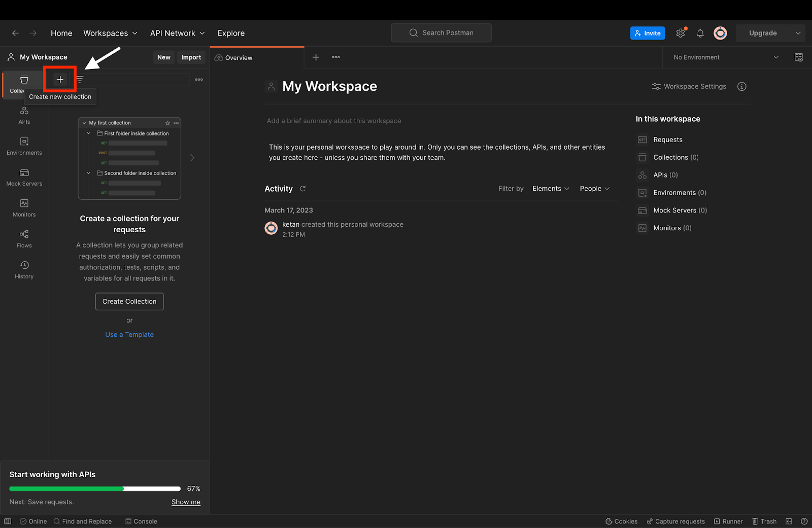Click the Use a Template link
This screenshot has height=528, width=812.
129,335
